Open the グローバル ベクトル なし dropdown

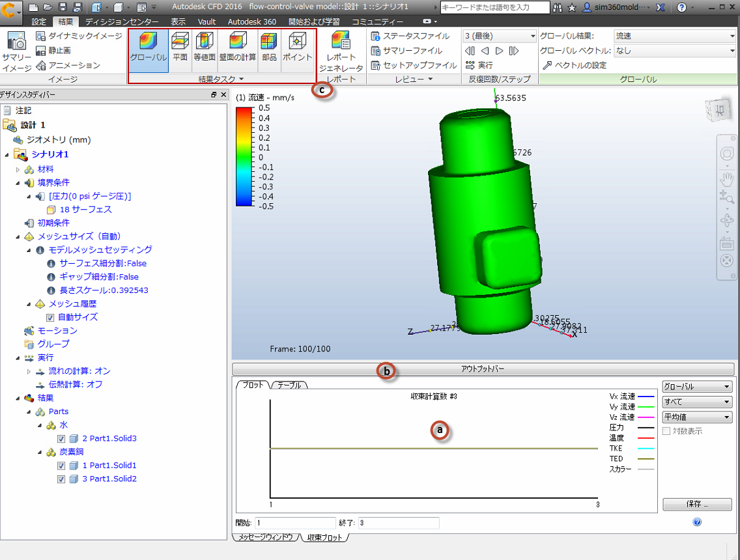click(675, 51)
